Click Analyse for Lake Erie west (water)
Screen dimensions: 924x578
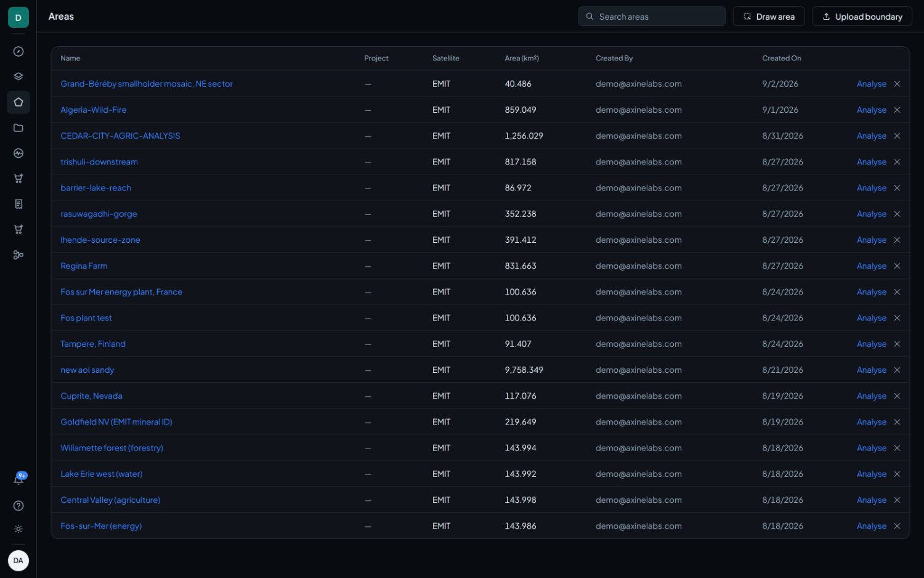pyautogui.click(x=871, y=474)
